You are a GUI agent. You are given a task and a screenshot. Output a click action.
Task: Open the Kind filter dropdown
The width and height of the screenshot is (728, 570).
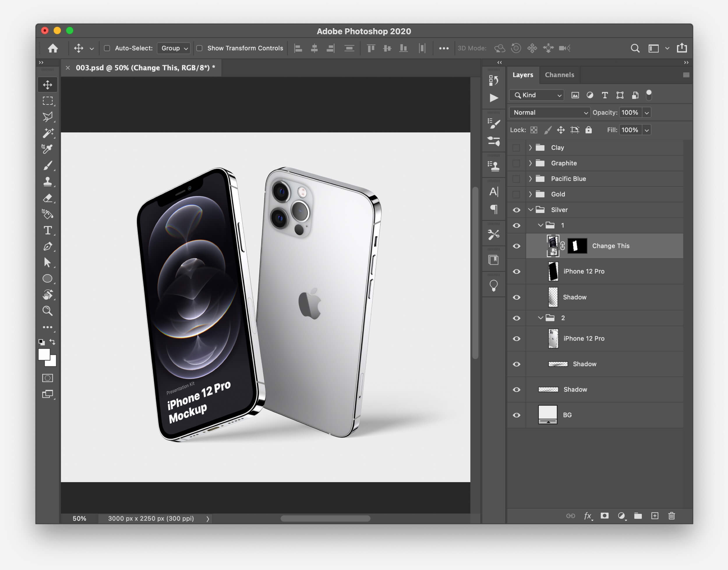537,95
